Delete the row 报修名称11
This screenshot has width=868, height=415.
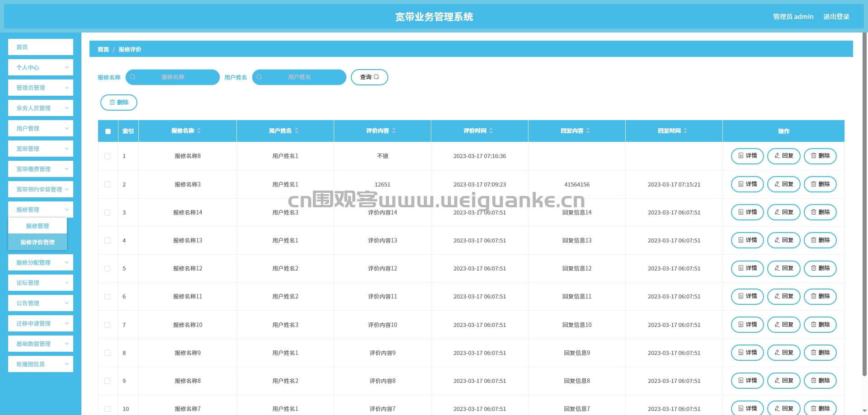[x=820, y=296]
